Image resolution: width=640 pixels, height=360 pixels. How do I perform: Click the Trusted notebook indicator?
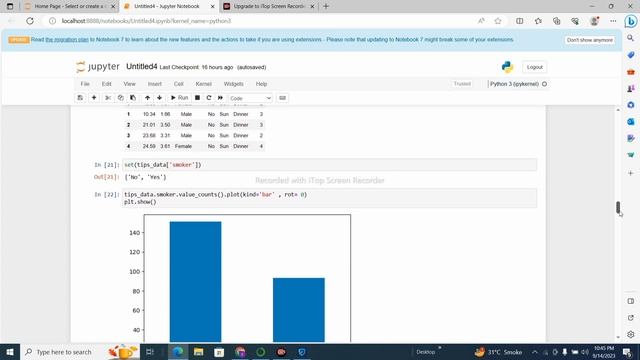tap(462, 84)
